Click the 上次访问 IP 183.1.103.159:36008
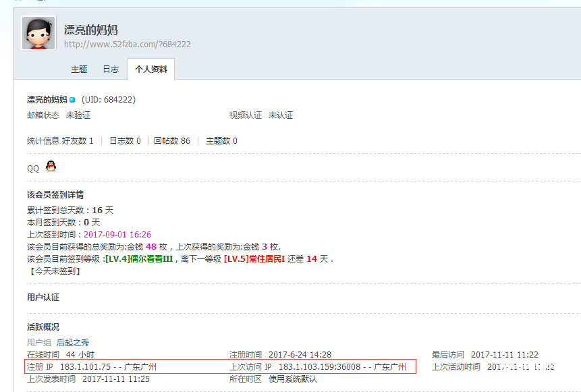 point(321,367)
